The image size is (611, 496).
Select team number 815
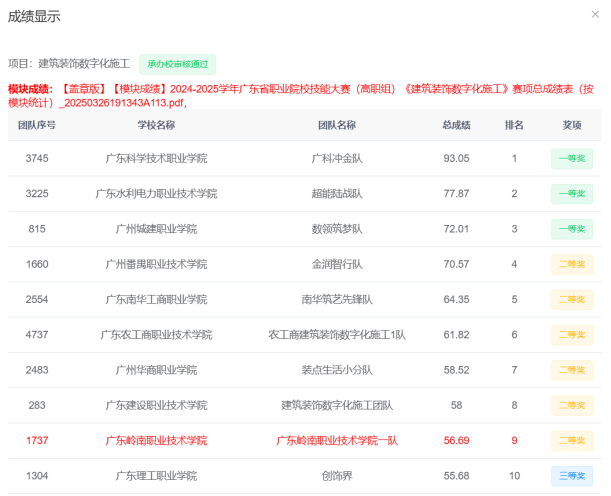coord(37,229)
